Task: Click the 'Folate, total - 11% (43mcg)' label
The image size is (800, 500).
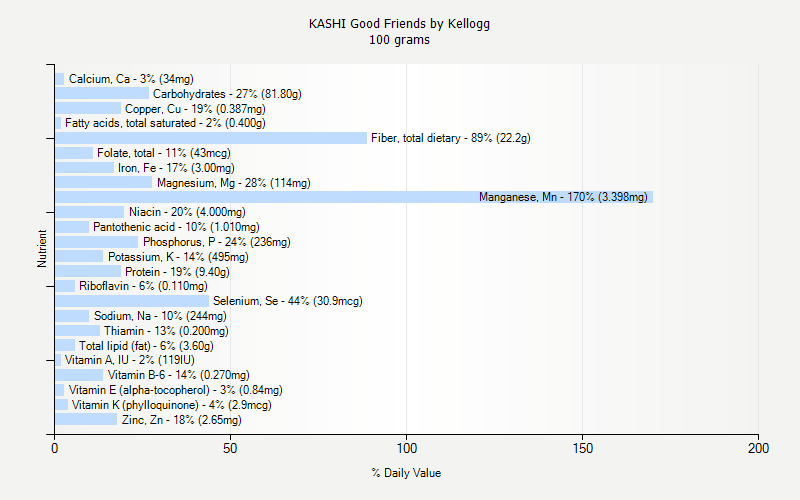Action: tap(164, 153)
